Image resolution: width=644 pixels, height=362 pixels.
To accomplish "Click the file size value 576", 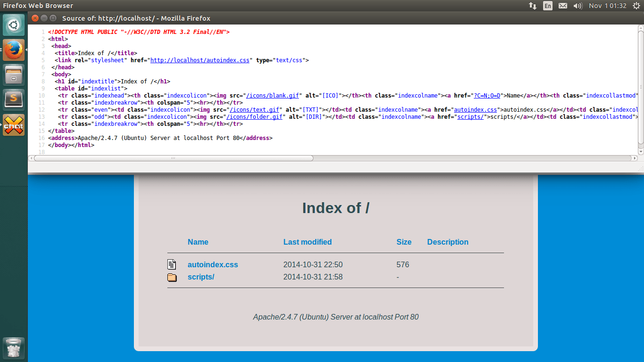I will [403, 264].
